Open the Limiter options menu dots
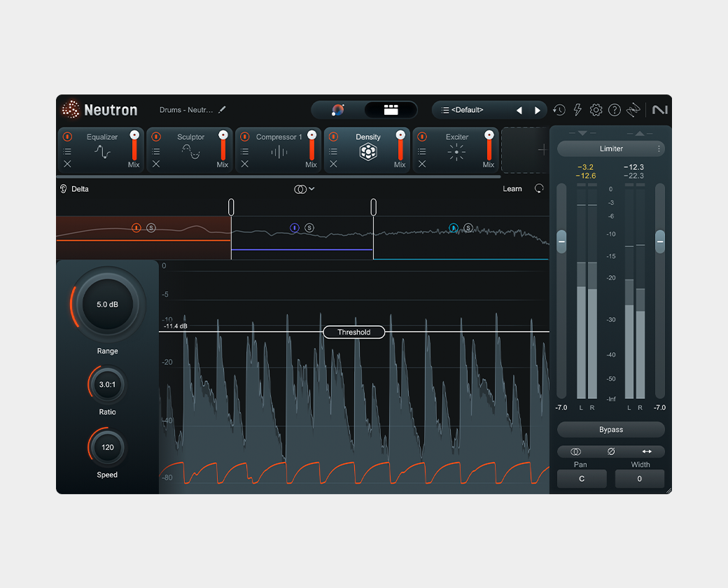The image size is (728, 588). coord(659,148)
